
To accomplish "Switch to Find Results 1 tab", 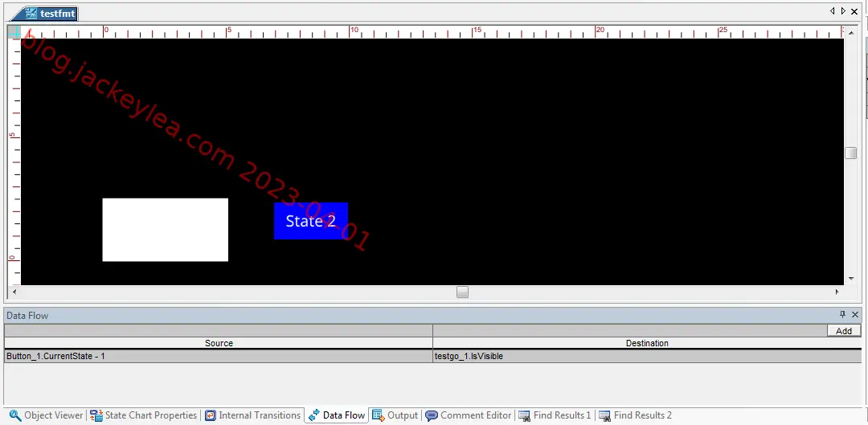I will point(555,415).
